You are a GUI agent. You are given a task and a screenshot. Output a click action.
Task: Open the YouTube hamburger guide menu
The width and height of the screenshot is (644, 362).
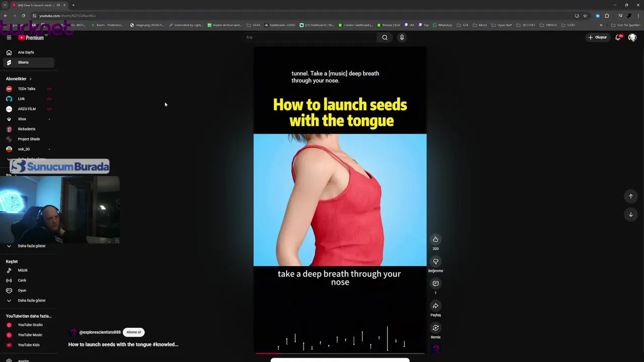(x=9, y=37)
